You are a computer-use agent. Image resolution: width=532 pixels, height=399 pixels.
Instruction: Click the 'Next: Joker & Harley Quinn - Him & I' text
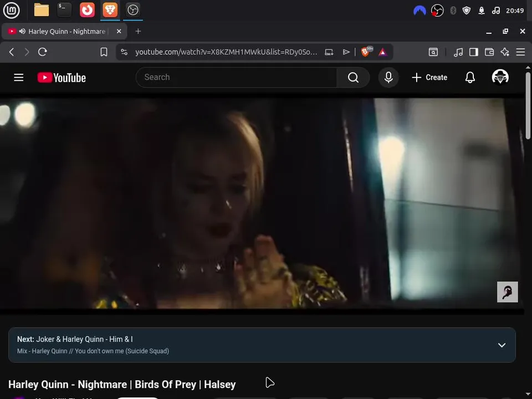(75, 339)
